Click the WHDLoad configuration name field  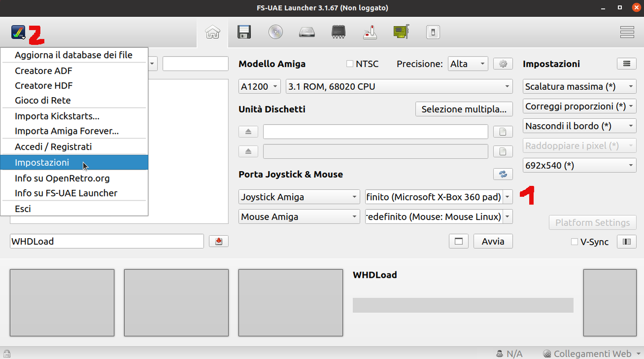[x=107, y=241]
